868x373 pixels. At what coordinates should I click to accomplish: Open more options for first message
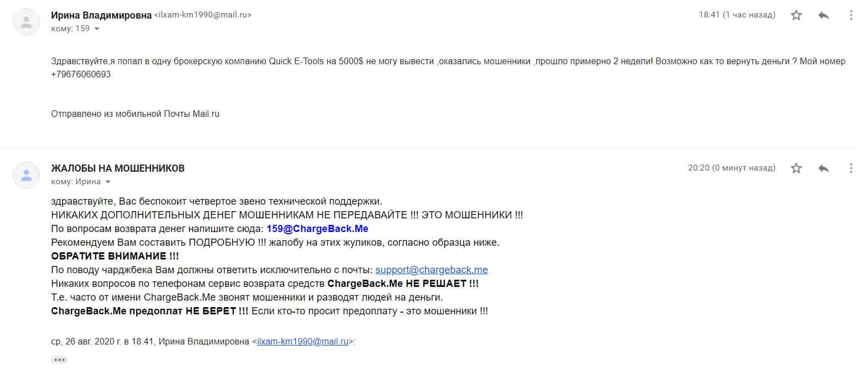tap(851, 15)
